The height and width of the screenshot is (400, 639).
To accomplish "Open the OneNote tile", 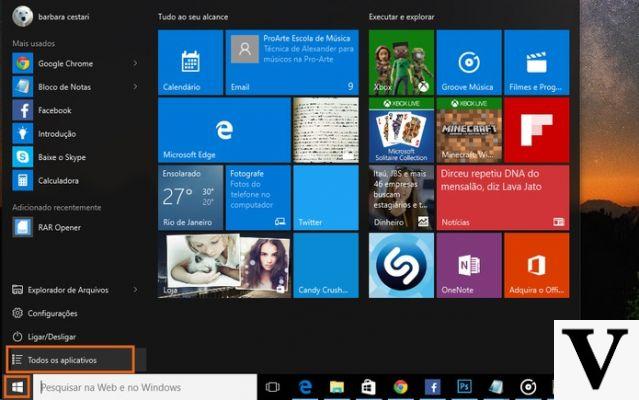I will tap(469, 265).
